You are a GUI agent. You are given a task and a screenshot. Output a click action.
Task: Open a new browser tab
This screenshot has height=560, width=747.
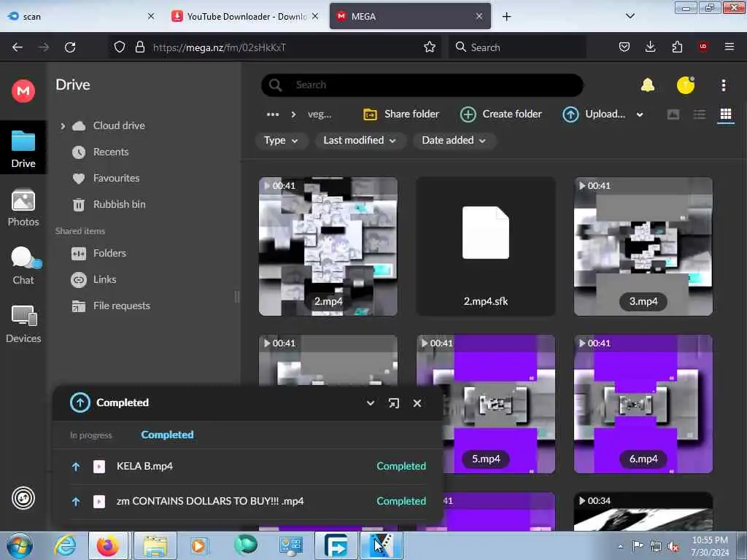[506, 17]
